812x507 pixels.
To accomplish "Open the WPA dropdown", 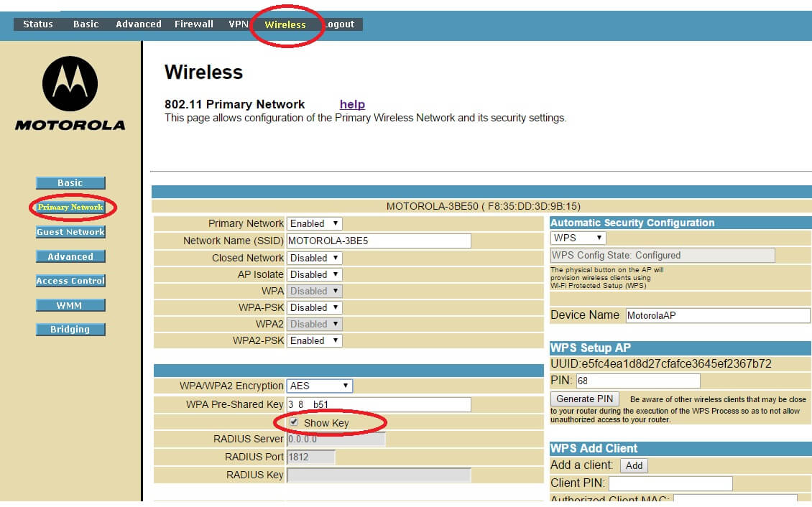I will 314,291.
